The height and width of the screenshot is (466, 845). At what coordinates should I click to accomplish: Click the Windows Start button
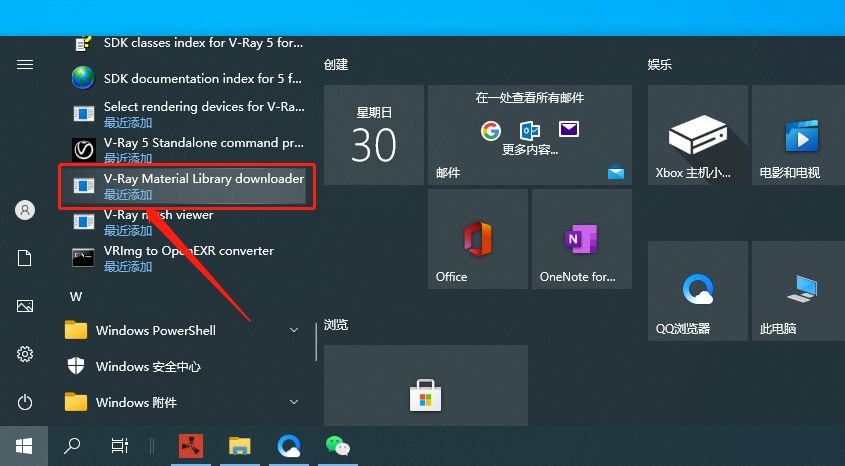click(x=24, y=446)
